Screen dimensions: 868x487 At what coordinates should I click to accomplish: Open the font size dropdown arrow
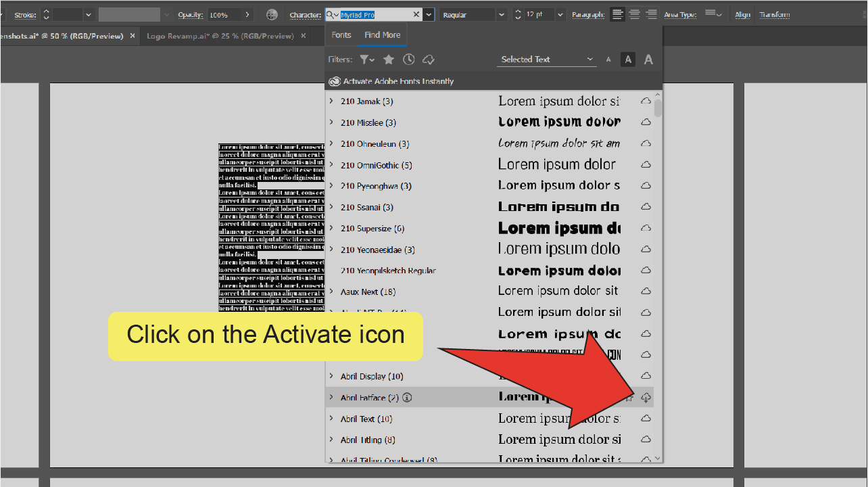(x=561, y=14)
